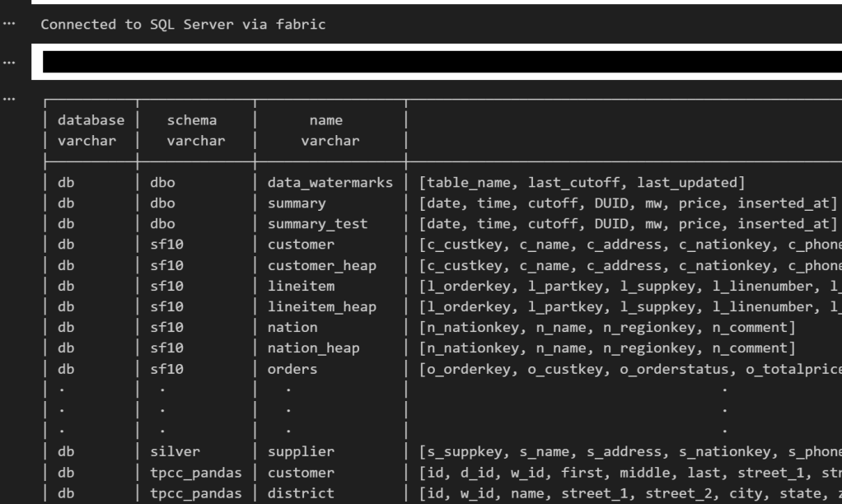Click the 'Connected to SQL Server via fabric' text
Viewport: 842px width, 504px height.
(x=183, y=25)
